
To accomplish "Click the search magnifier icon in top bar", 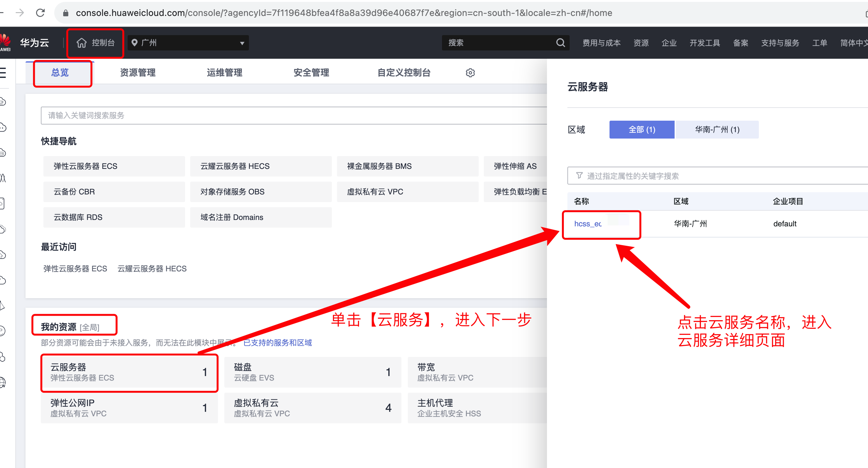I will pyautogui.click(x=560, y=43).
